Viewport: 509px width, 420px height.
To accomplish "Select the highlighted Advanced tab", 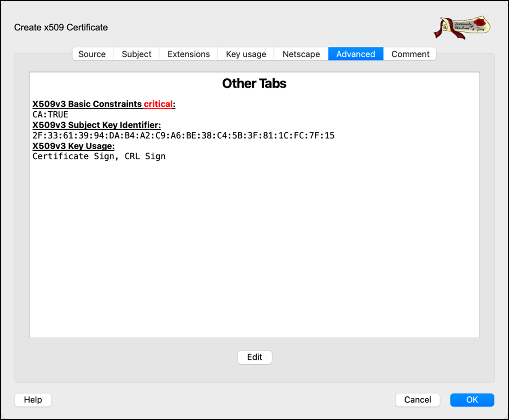I will tap(355, 54).
